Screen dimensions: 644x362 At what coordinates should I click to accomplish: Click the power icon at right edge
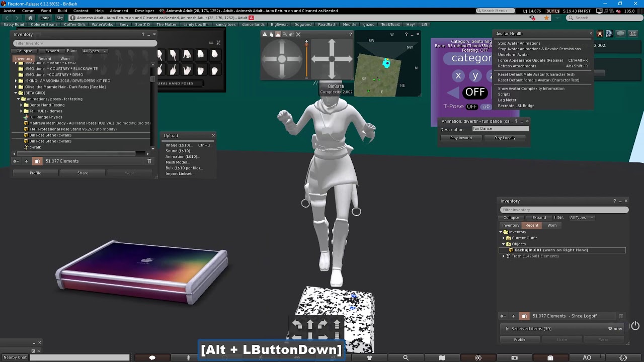635,326
